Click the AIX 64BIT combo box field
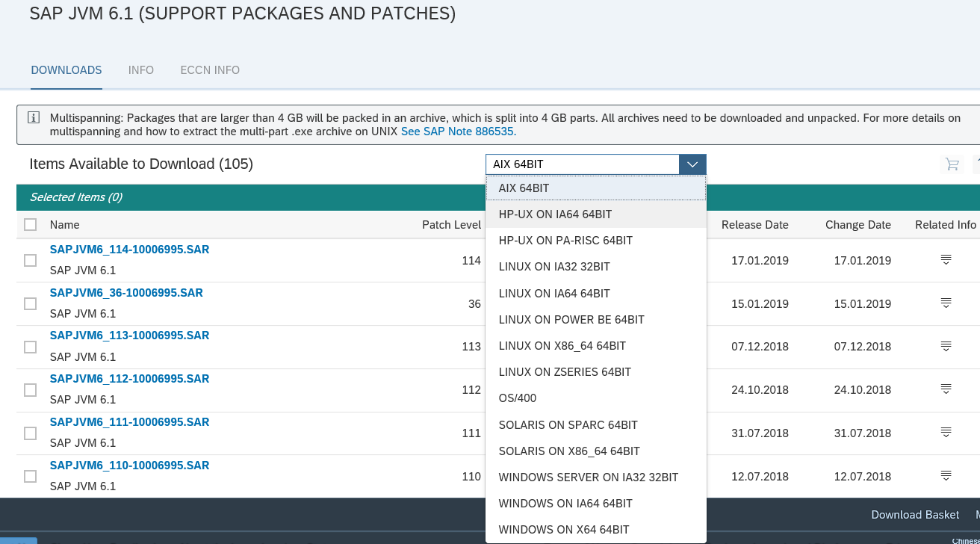This screenshot has width=980, height=544. tap(583, 164)
